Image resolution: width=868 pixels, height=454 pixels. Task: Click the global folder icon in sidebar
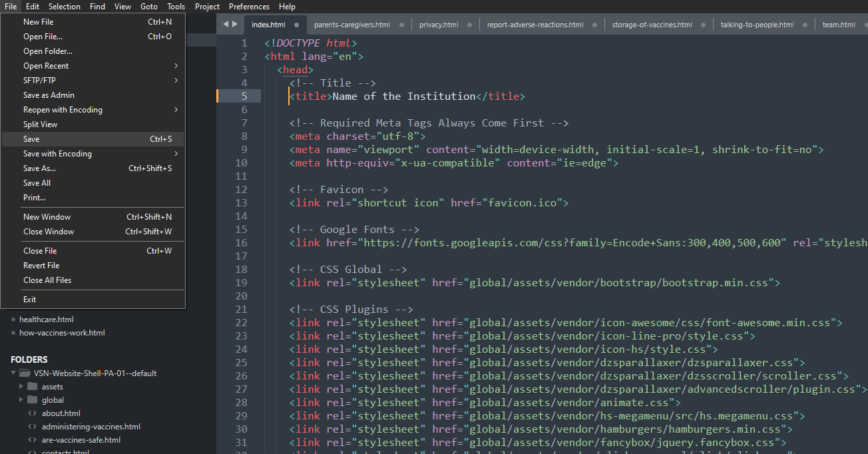tap(32, 400)
